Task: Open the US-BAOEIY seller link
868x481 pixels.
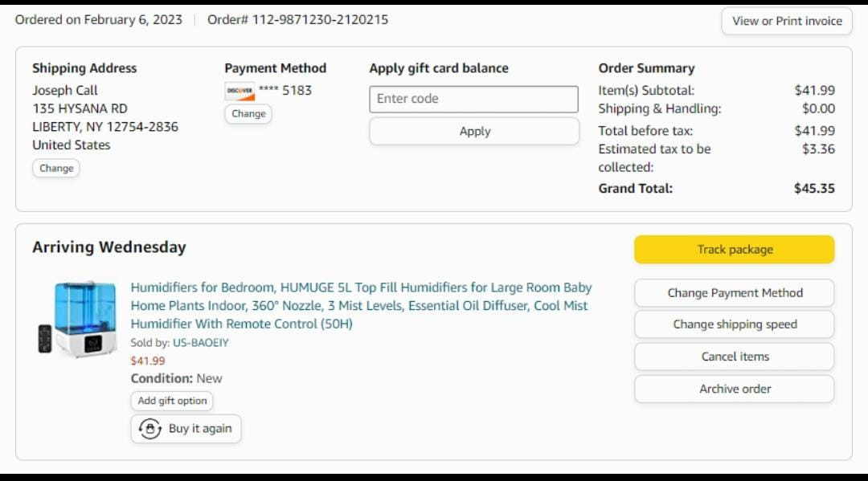Action: [200, 343]
